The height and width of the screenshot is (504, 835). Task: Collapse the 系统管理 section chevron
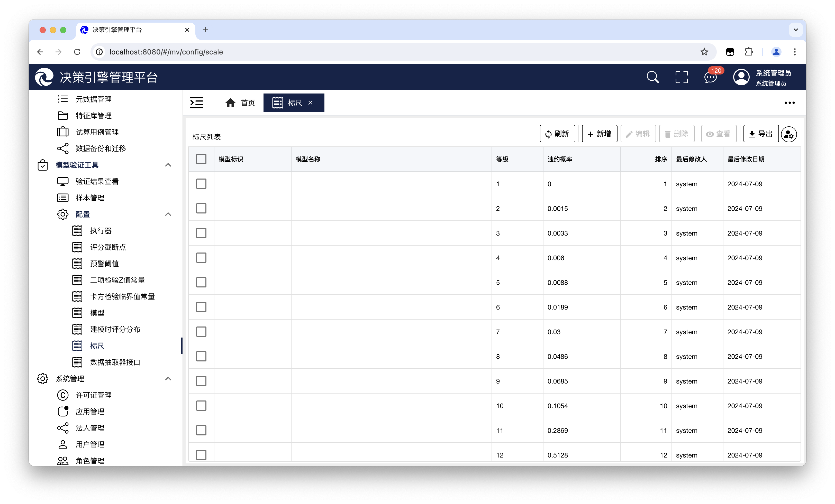coord(168,379)
